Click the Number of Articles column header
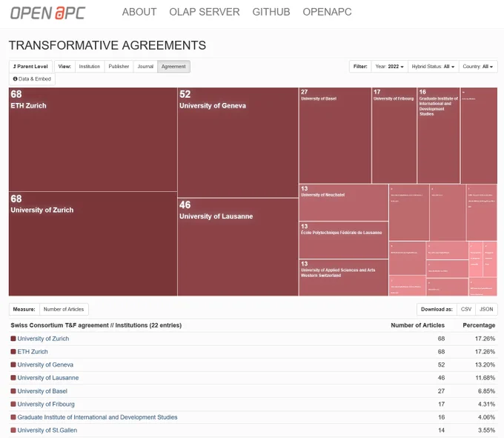Image resolution: width=504 pixels, height=438 pixels. click(x=417, y=325)
